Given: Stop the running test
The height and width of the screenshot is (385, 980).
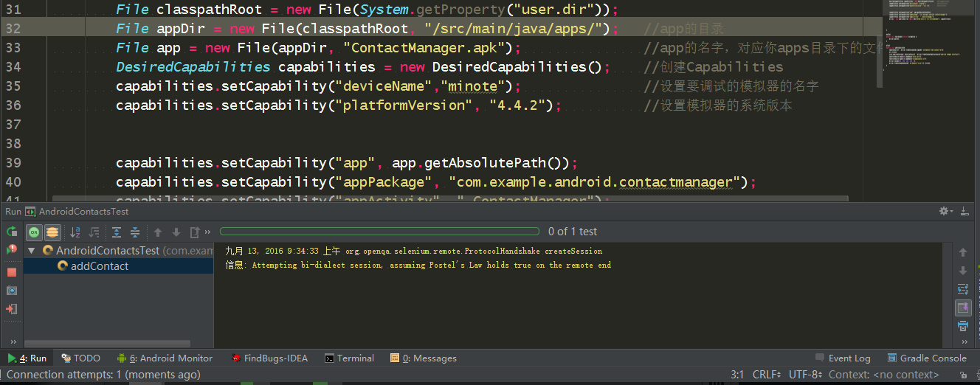Looking at the screenshot, I should pos(12,271).
